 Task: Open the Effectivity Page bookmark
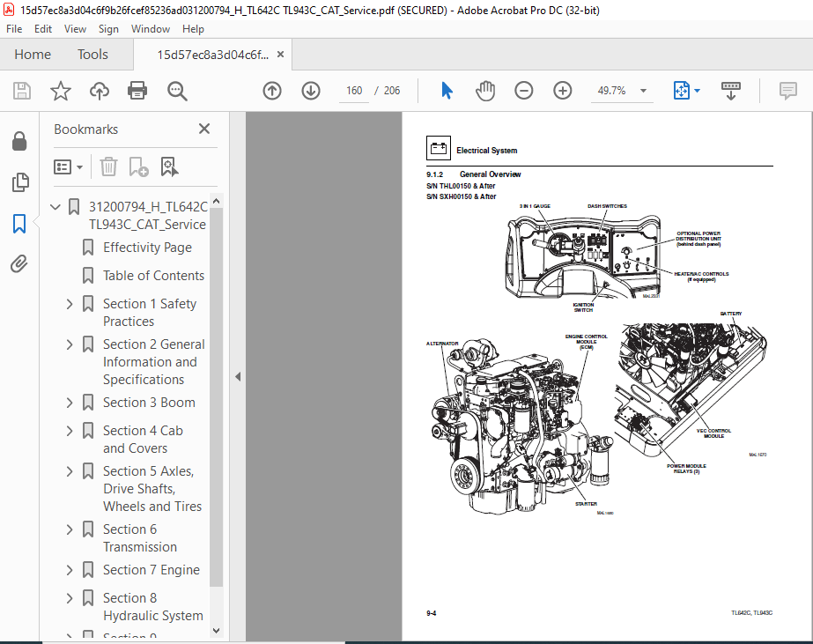147,248
